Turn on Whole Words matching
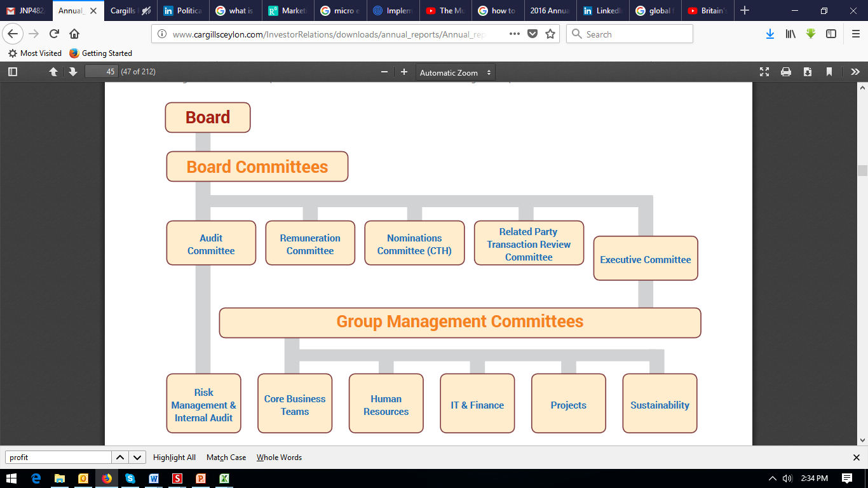The height and width of the screenshot is (488, 868). 279,457
